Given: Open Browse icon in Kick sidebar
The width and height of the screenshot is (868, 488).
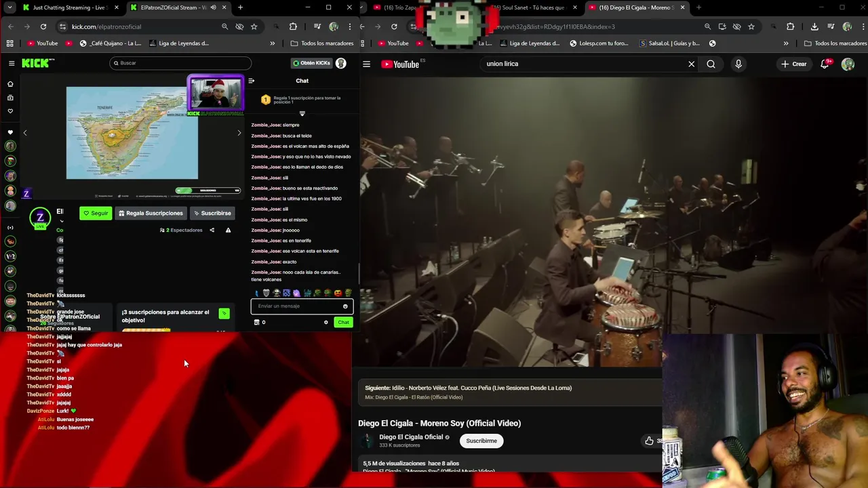Looking at the screenshot, I should click(x=10, y=98).
